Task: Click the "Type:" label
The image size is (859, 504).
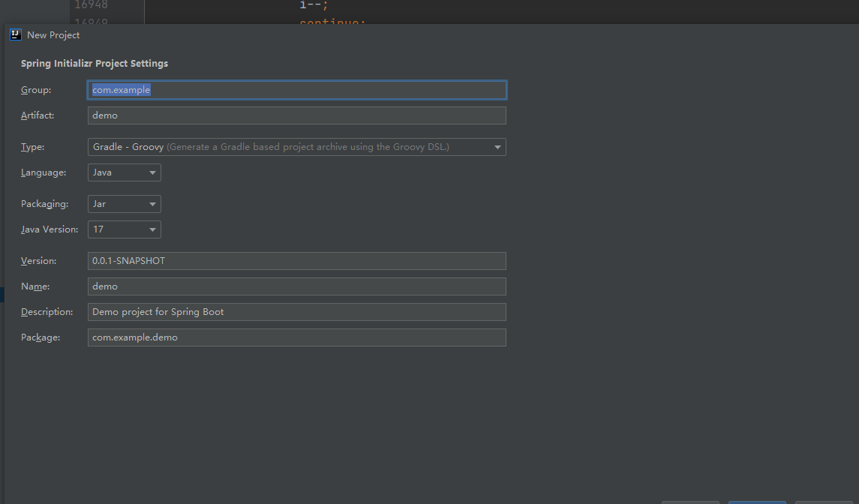Action: tap(33, 147)
